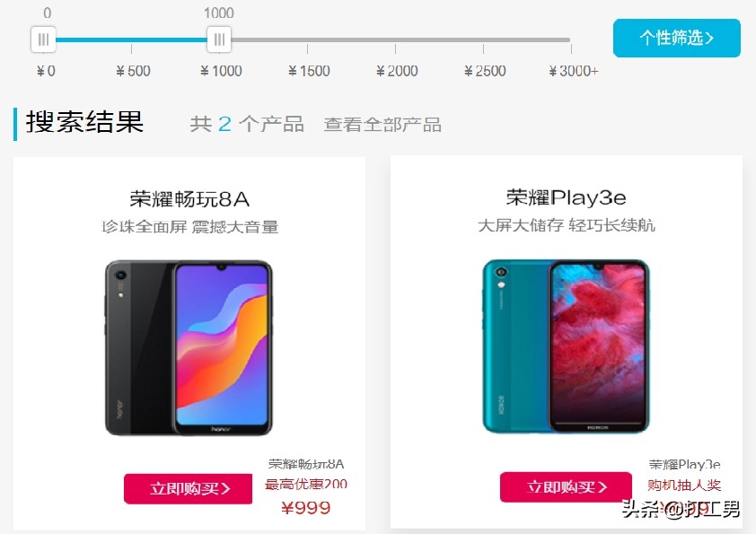The width and height of the screenshot is (756, 534).
Task: Click the 最高优惠200 promotion text
Action: click(x=306, y=484)
